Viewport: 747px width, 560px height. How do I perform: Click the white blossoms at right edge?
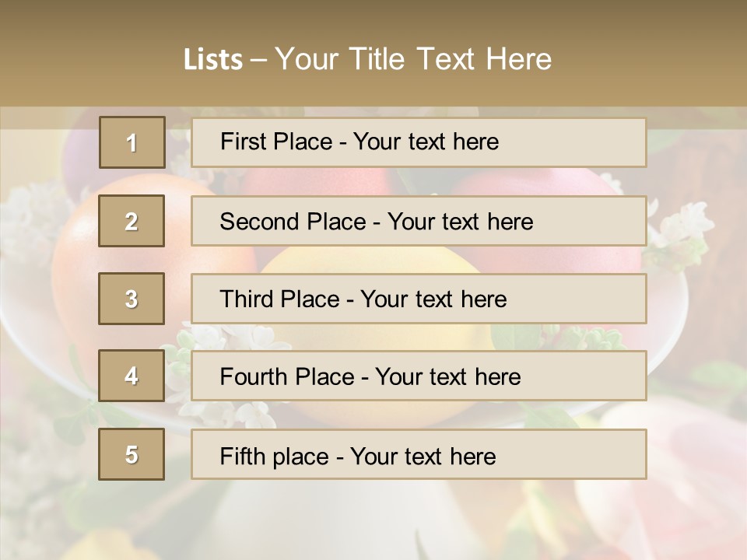tap(685, 226)
